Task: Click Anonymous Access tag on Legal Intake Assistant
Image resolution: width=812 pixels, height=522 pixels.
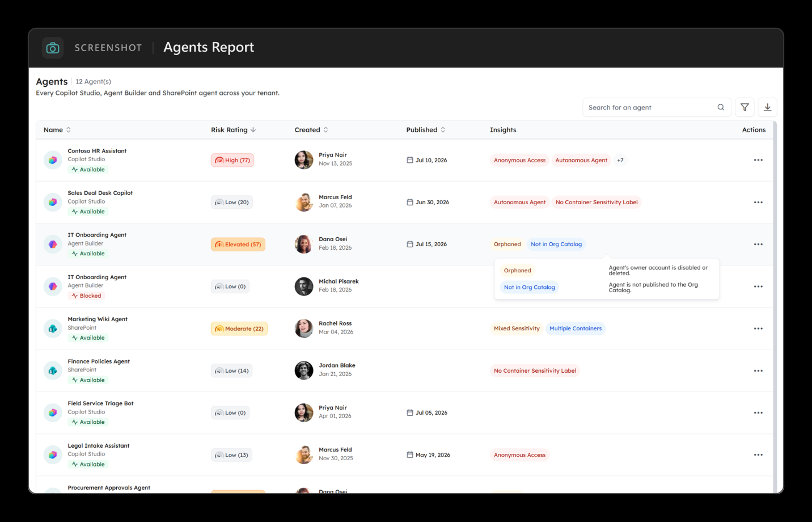Action: [x=519, y=454]
